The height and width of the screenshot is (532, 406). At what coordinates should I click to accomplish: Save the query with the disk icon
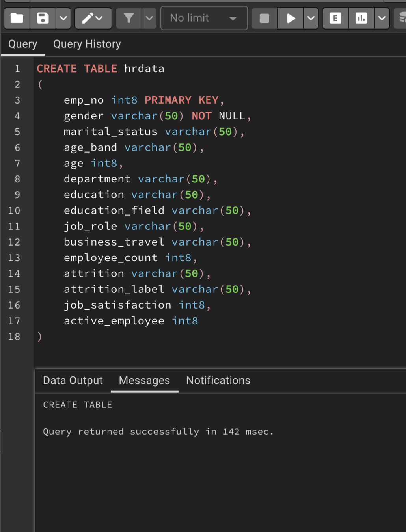[x=43, y=18]
